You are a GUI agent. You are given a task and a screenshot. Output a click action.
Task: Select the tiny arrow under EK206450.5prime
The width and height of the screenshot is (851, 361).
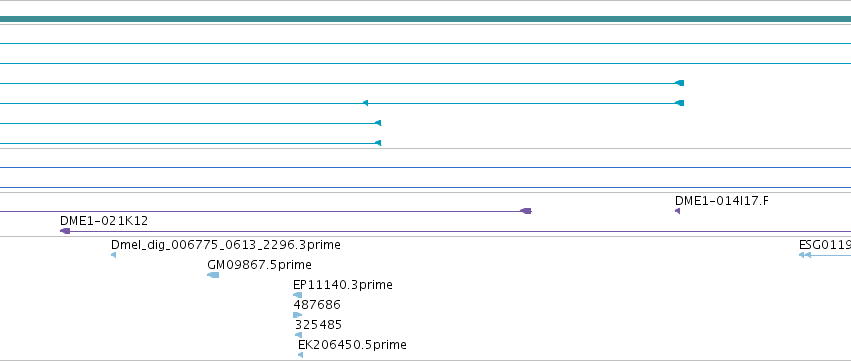pos(301,355)
